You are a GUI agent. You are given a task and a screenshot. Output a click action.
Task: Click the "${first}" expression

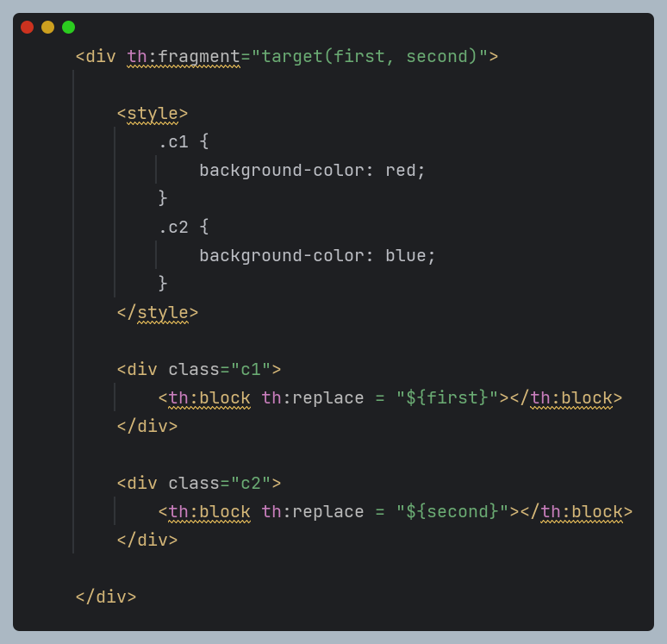click(447, 398)
